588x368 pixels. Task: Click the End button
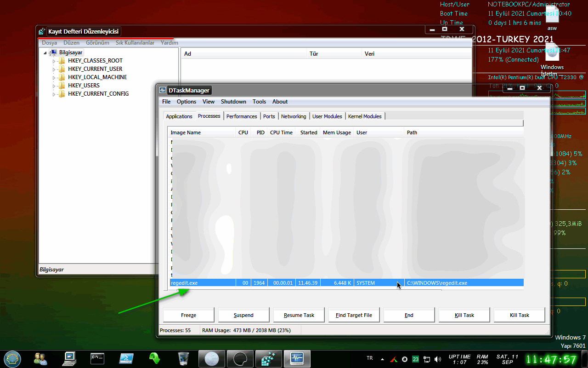[409, 315]
